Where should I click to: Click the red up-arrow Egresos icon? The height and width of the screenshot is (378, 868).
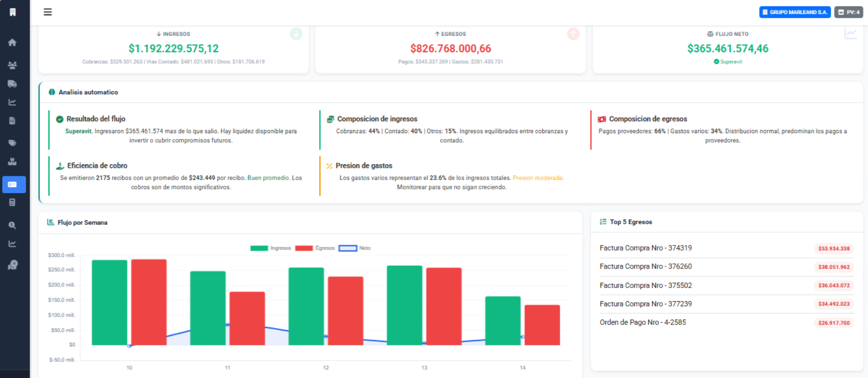coord(573,34)
